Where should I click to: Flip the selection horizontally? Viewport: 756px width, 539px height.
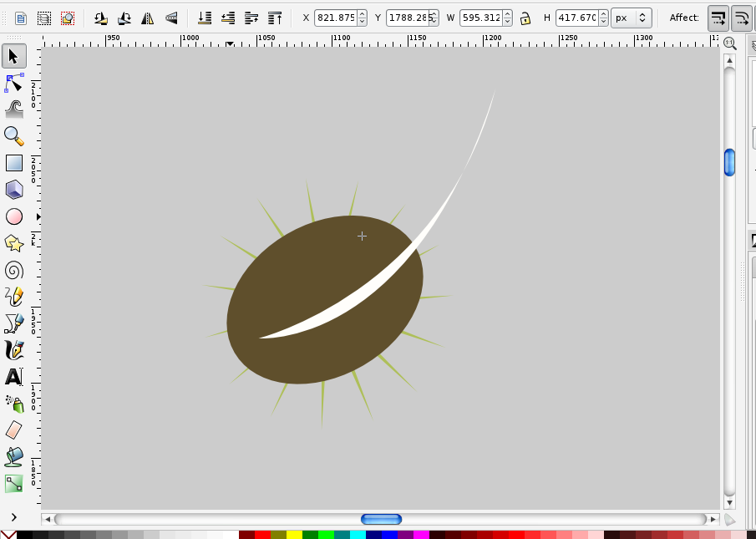(149, 17)
